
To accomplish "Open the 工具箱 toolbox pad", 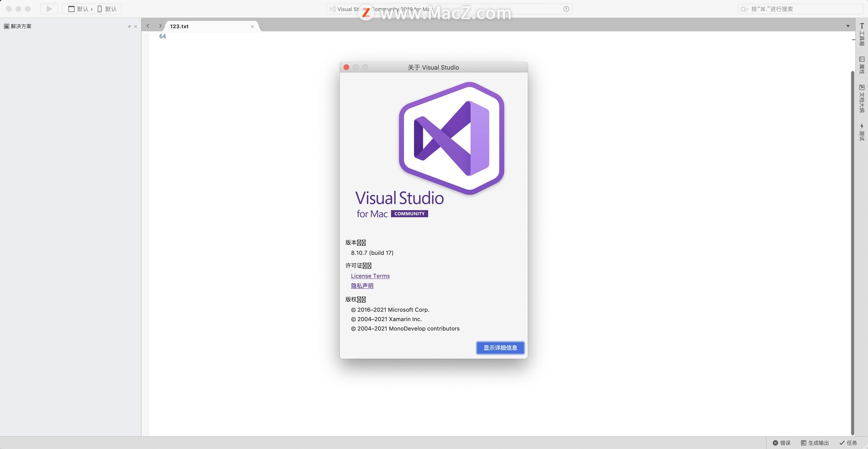I will point(862,34).
